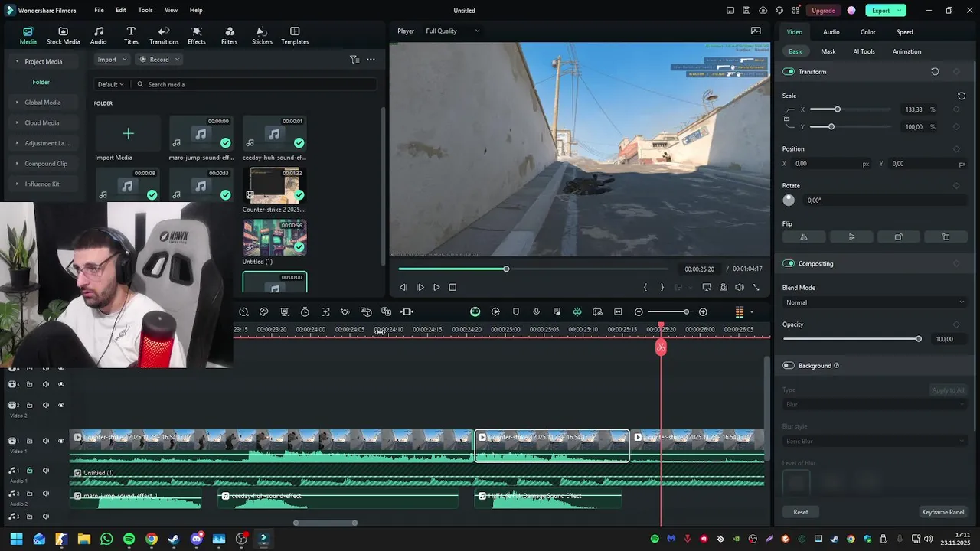Reset the Scale values
Image resolution: width=980 pixels, height=551 pixels.
[961, 96]
